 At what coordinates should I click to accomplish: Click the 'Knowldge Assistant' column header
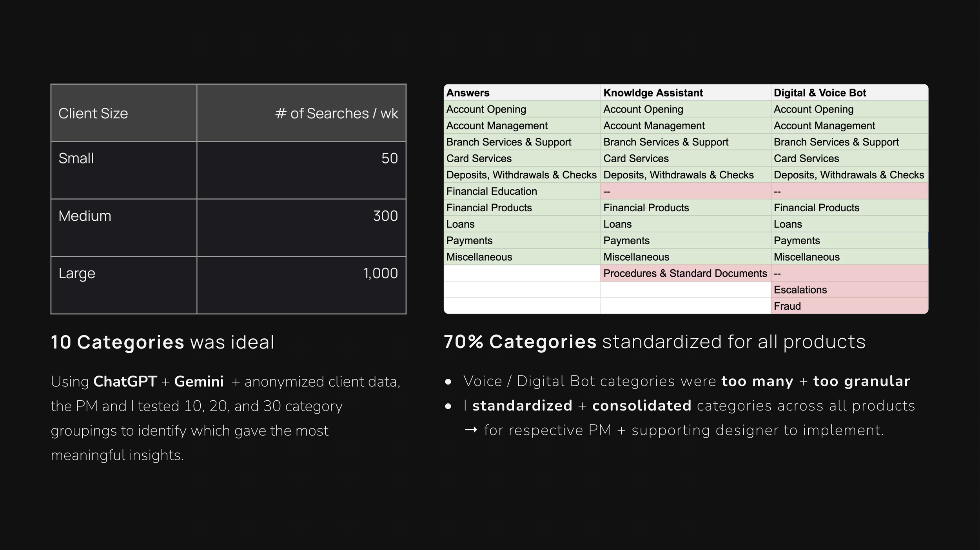(686, 93)
